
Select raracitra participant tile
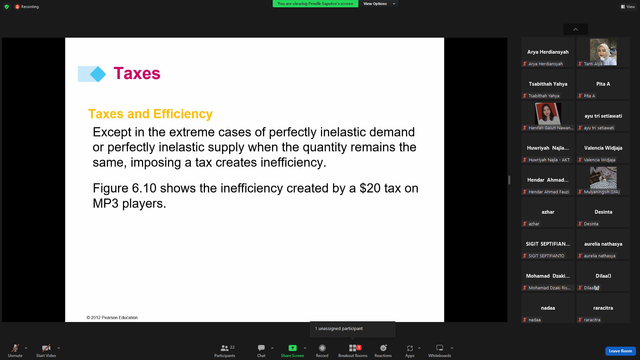[x=603, y=308]
